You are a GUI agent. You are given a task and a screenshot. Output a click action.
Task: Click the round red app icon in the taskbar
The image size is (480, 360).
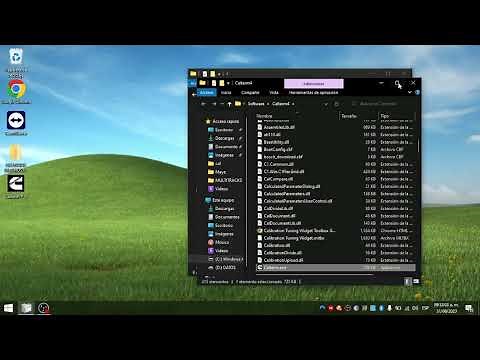[x=43, y=308]
